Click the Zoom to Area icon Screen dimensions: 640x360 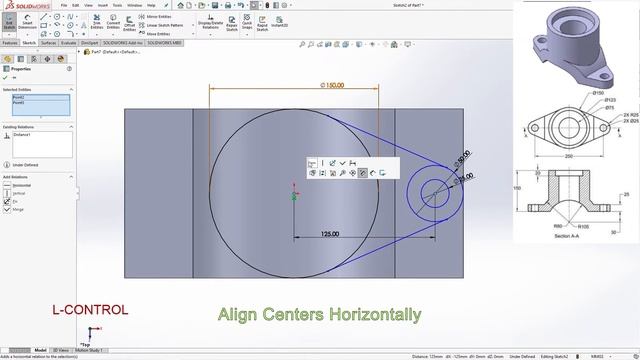click(x=311, y=44)
